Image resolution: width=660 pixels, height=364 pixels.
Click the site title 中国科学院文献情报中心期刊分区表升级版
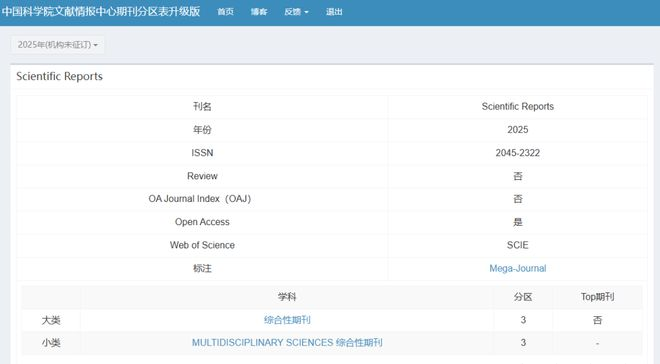click(x=101, y=11)
